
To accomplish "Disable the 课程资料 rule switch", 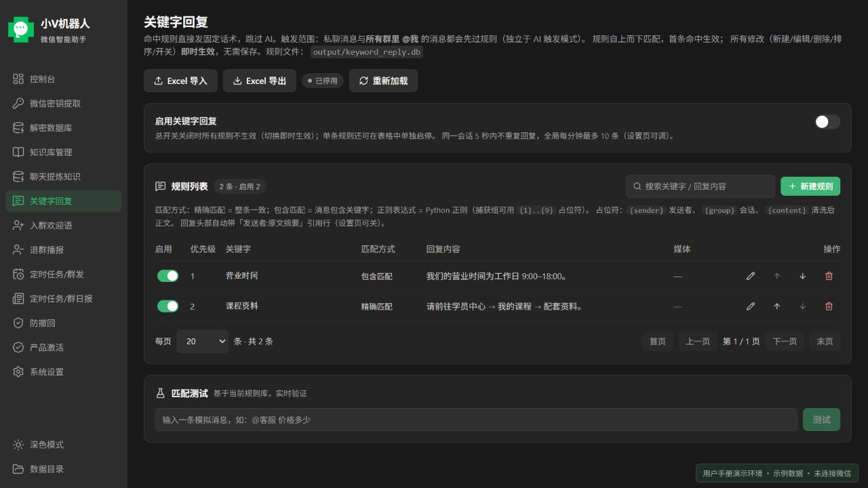I will click(x=167, y=306).
